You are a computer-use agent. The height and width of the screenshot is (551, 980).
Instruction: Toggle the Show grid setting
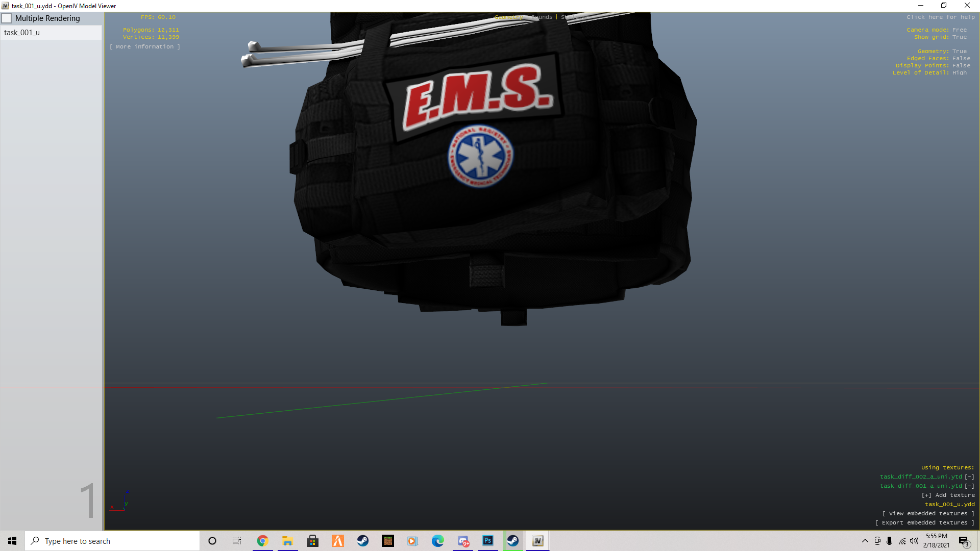[959, 37]
